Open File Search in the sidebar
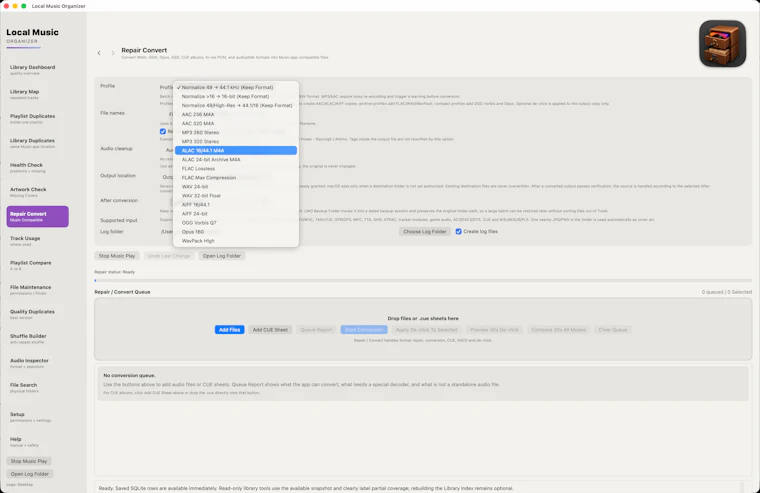This screenshot has width=760, height=493. (37, 387)
